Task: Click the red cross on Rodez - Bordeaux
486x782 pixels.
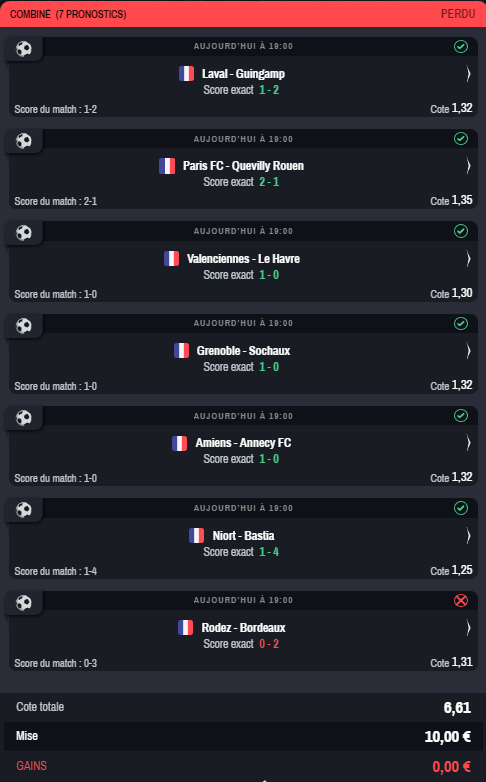Action: [x=461, y=600]
